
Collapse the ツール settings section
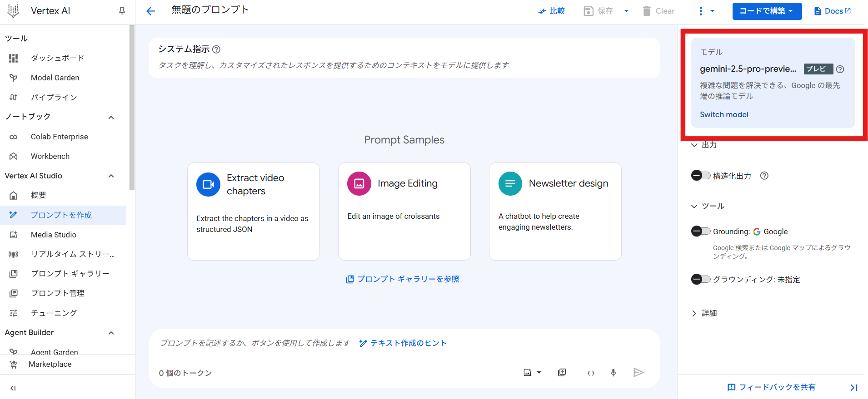[x=694, y=206]
